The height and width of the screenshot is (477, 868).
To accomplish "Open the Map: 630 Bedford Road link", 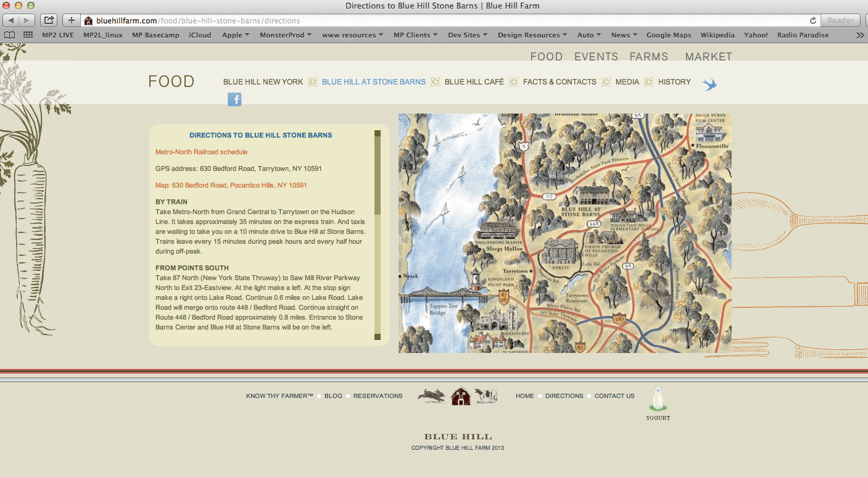I will [x=231, y=185].
